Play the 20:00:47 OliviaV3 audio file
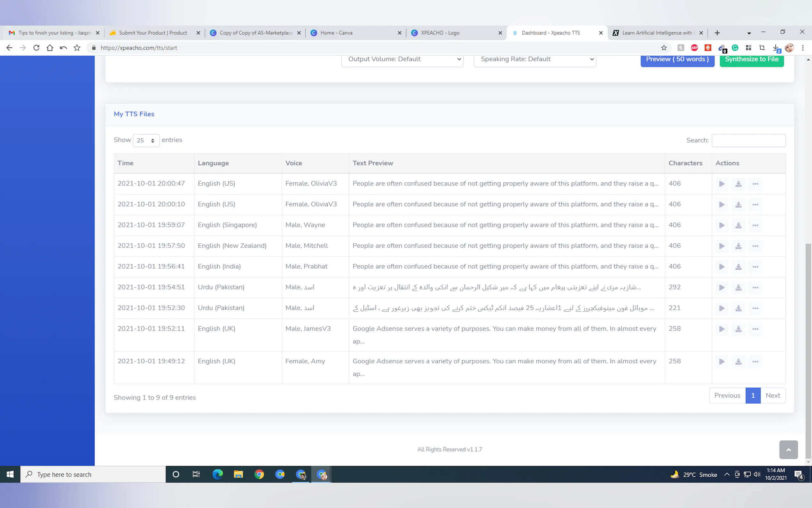This screenshot has width=812, height=508. point(721,184)
